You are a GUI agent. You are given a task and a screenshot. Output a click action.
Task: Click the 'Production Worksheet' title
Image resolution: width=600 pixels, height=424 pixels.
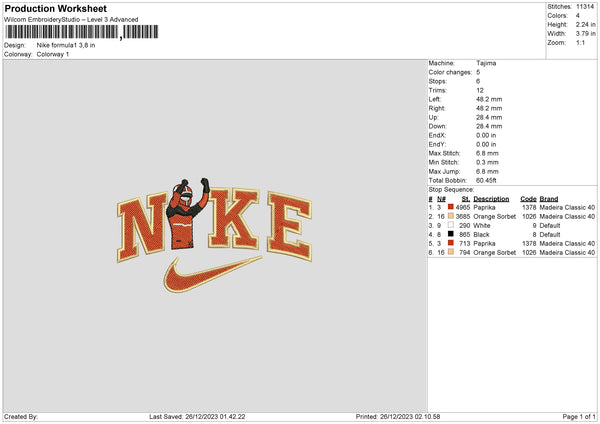point(55,8)
